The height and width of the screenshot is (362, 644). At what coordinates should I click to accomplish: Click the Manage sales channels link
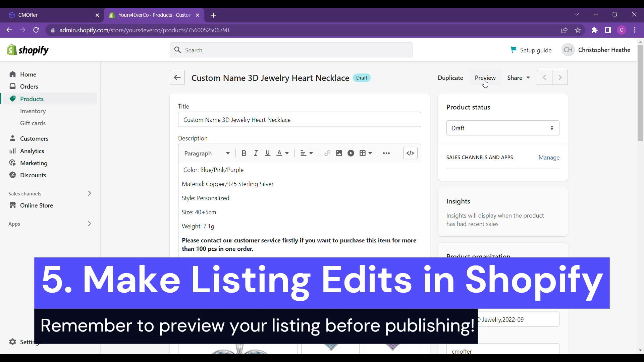tap(549, 157)
